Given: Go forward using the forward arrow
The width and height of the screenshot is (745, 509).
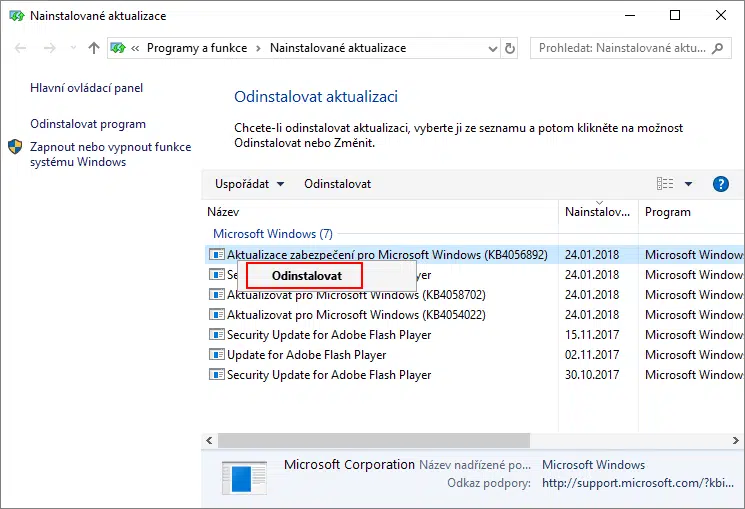Looking at the screenshot, I should (x=49, y=48).
